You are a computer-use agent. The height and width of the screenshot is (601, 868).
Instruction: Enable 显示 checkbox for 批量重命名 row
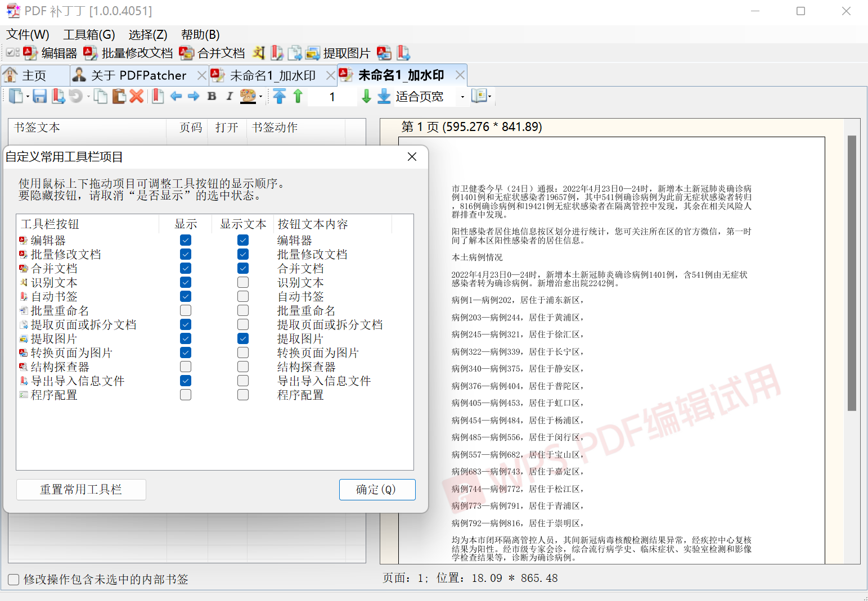186,310
